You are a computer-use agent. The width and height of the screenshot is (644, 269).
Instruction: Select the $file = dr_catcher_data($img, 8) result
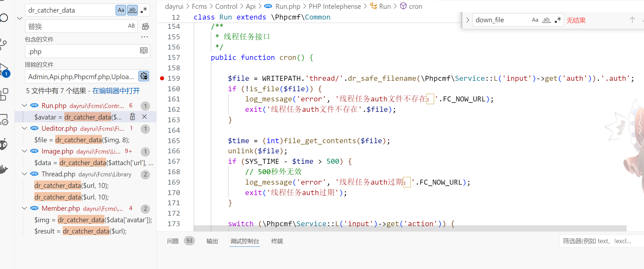82,140
